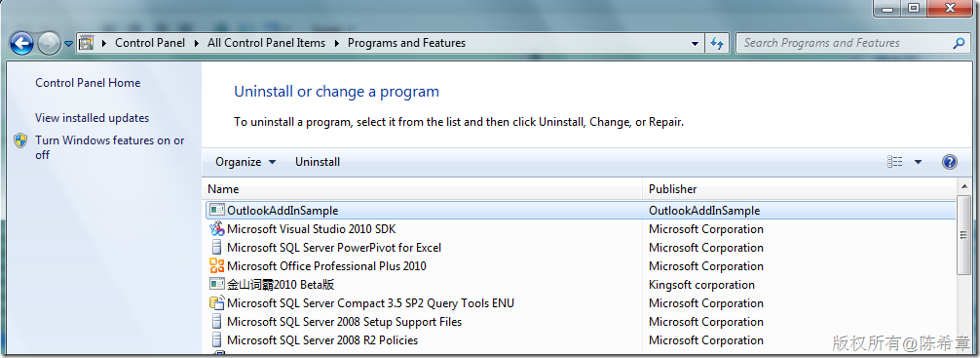Click the OutlookAddInSample program icon
This screenshot has height=358, width=980.
(216, 211)
